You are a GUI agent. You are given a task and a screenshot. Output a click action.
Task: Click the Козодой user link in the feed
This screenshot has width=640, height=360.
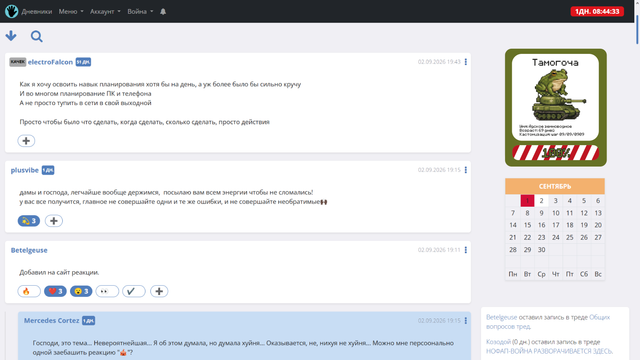[x=498, y=342]
